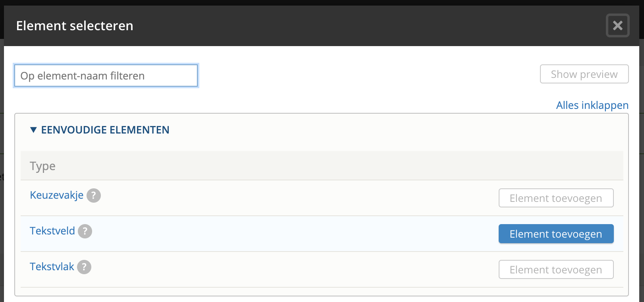Collapse the Eenvoudige elementen section triangle

pos(33,130)
